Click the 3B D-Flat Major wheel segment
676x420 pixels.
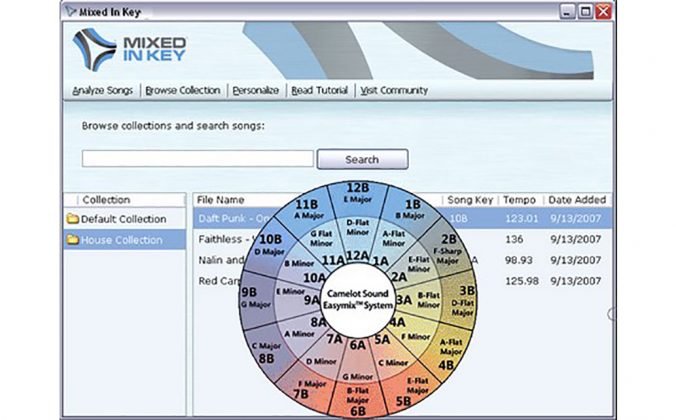click(x=461, y=302)
